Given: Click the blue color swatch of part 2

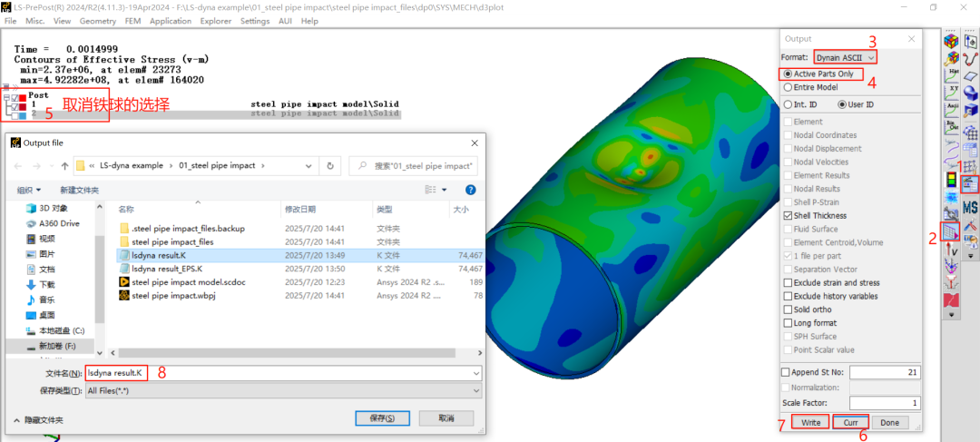Looking at the screenshot, I should tap(23, 115).
